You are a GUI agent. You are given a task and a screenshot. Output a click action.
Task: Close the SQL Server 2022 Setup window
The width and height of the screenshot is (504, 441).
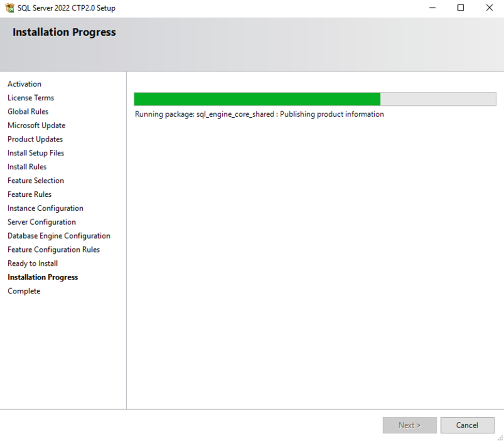point(489,8)
